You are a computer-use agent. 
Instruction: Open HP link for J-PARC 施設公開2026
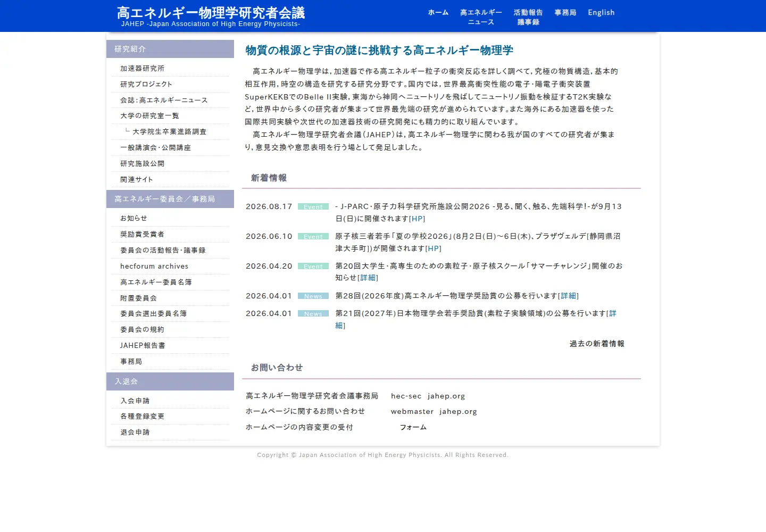click(x=417, y=219)
